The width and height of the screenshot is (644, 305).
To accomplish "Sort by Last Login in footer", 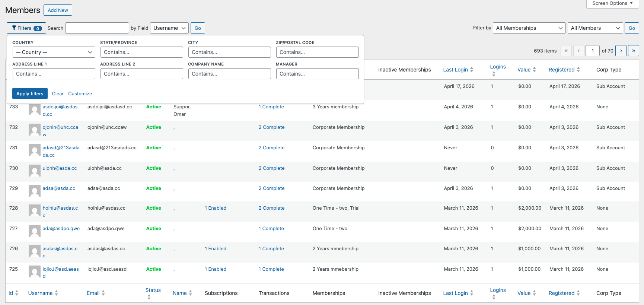I will [458, 293].
